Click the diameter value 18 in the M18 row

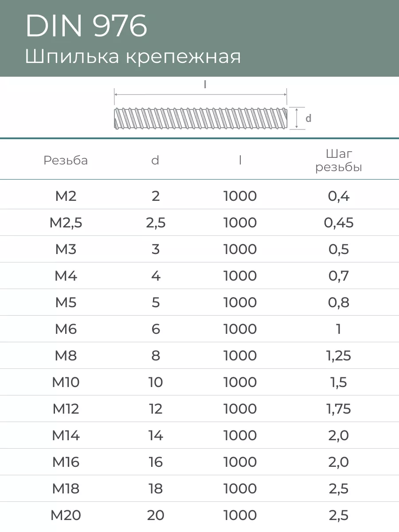coord(155,489)
